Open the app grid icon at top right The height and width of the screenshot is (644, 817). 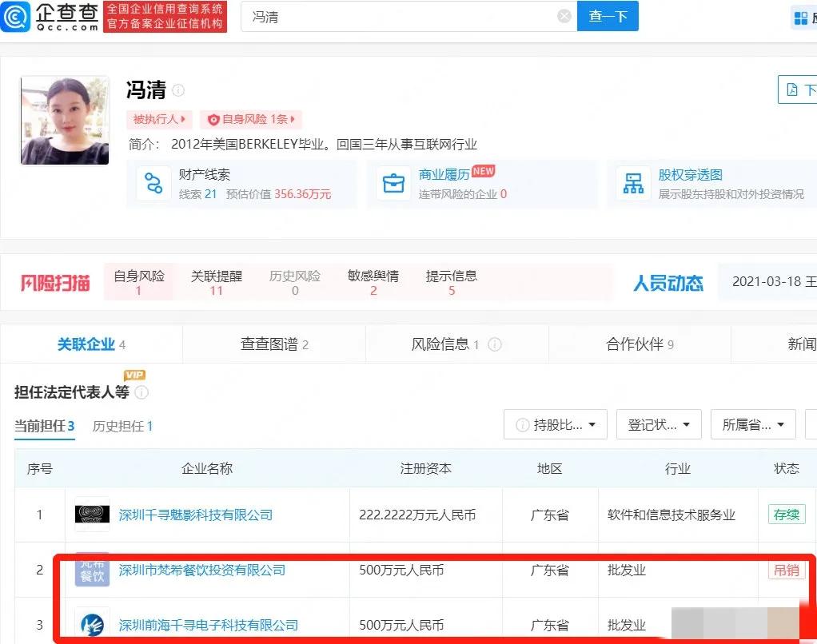(801, 18)
